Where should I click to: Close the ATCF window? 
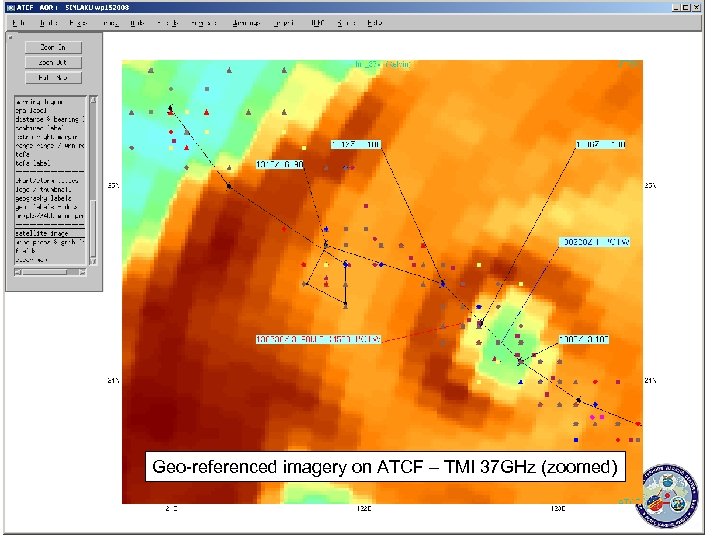pyautogui.click(x=697, y=7)
